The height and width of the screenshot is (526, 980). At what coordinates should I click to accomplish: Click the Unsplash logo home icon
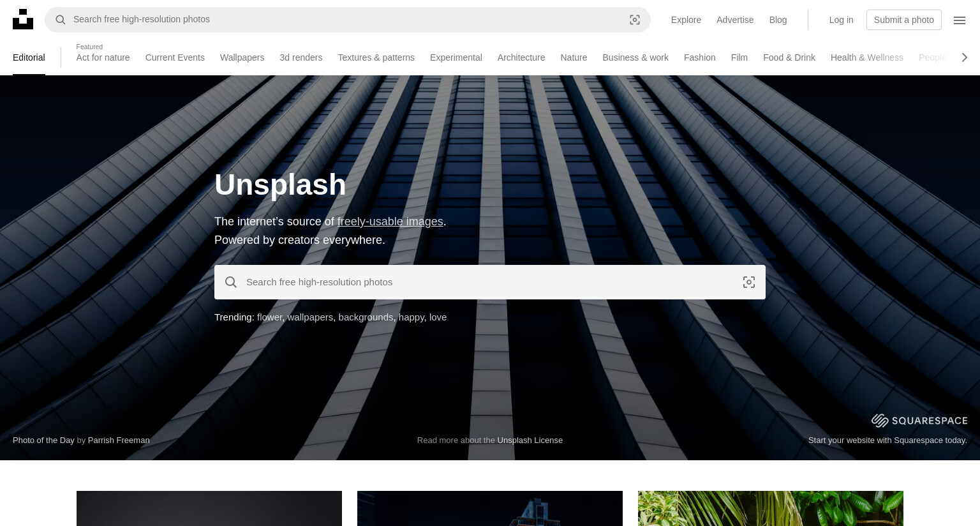point(23,19)
